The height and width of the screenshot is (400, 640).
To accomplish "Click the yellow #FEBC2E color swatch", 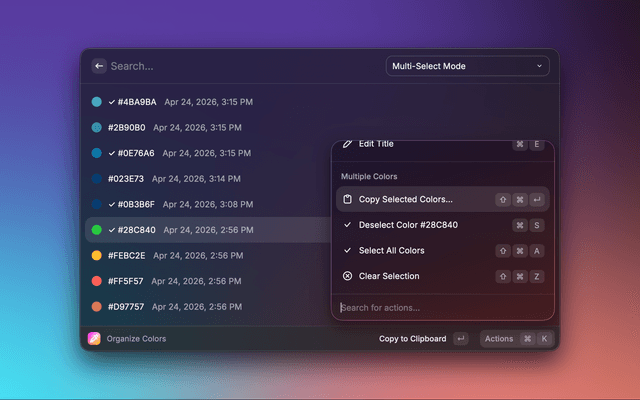I will [x=97, y=256].
